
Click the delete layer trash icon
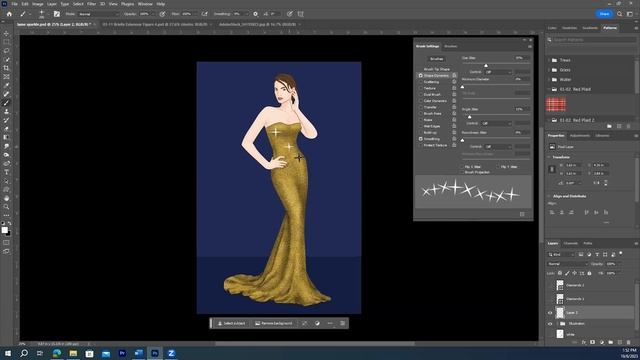(x=629, y=342)
